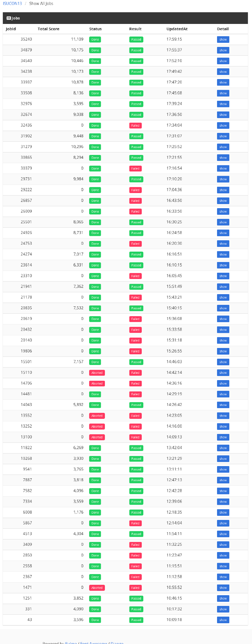Click the Show All Jobs breadcrumb
Viewport: 252px width, 644px height.
pyautogui.click(x=41, y=3)
